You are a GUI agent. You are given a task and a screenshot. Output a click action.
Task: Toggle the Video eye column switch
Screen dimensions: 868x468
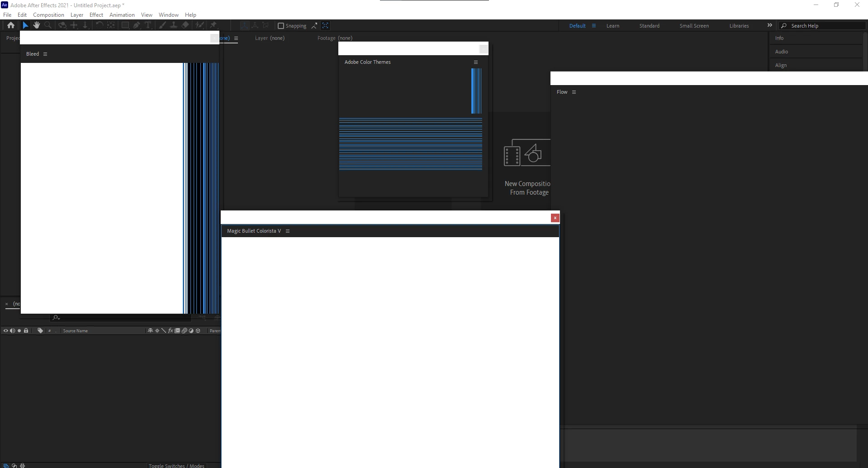pos(6,331)
